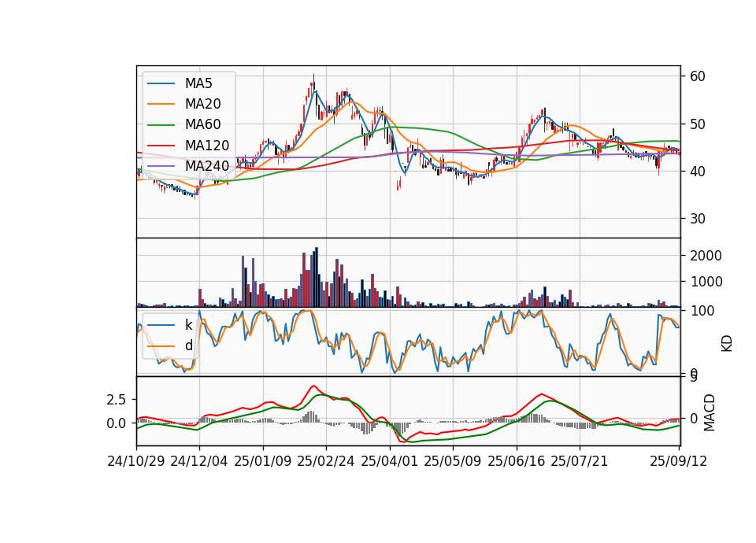Click the purple MA240 legend line sample
Screen dimensions: 756x543
(x=161, y=166)
